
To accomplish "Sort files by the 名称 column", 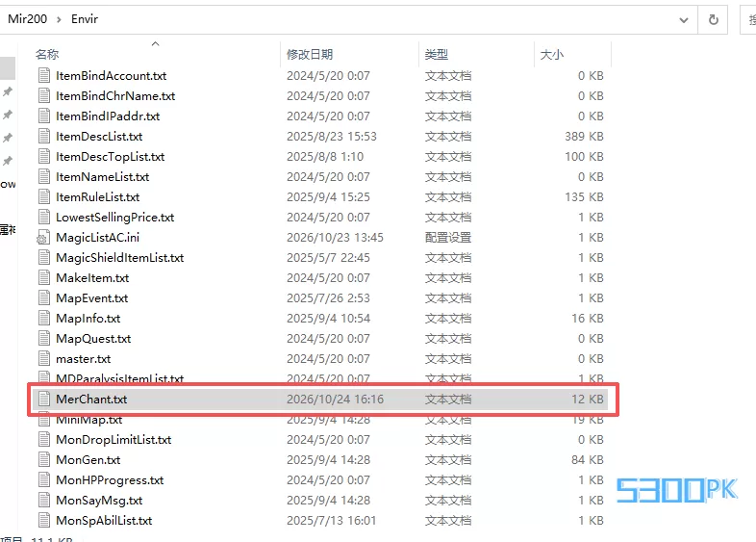I will click(x=47, y=55).
